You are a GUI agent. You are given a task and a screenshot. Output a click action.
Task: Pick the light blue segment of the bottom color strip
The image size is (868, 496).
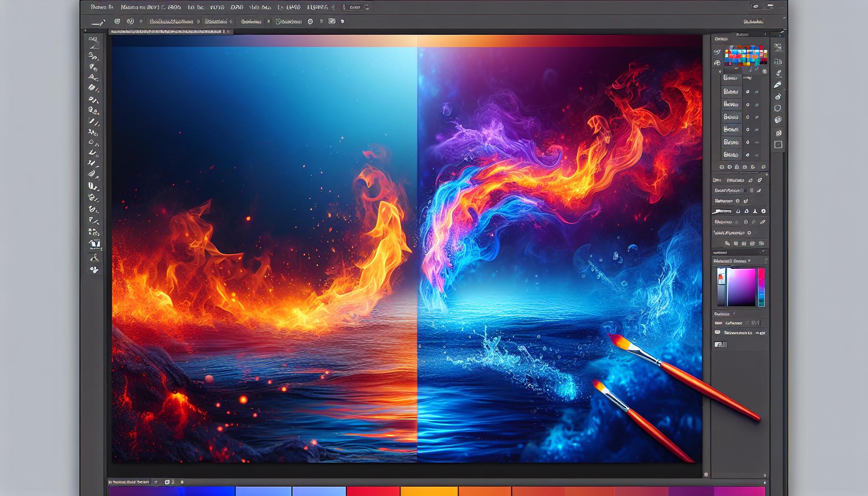click(x=319, y=491)
